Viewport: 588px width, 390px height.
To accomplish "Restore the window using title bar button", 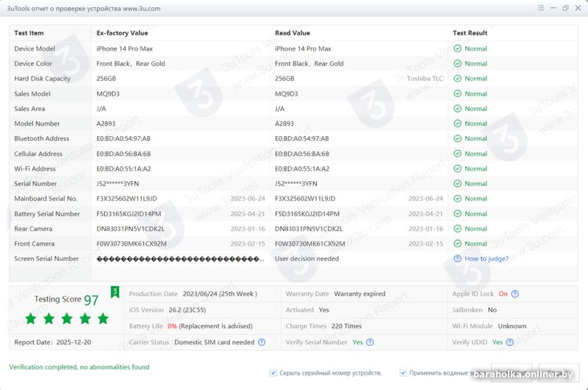I will pos(565,8).
